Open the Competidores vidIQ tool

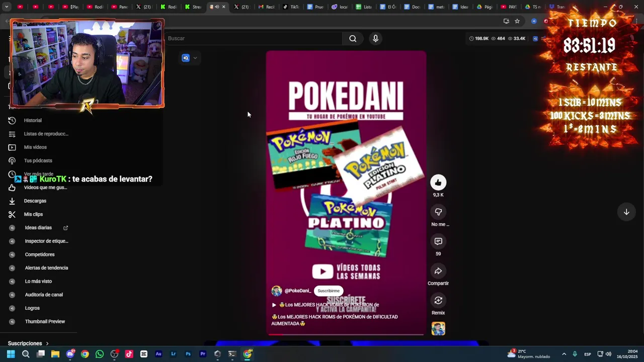[39, 254]
